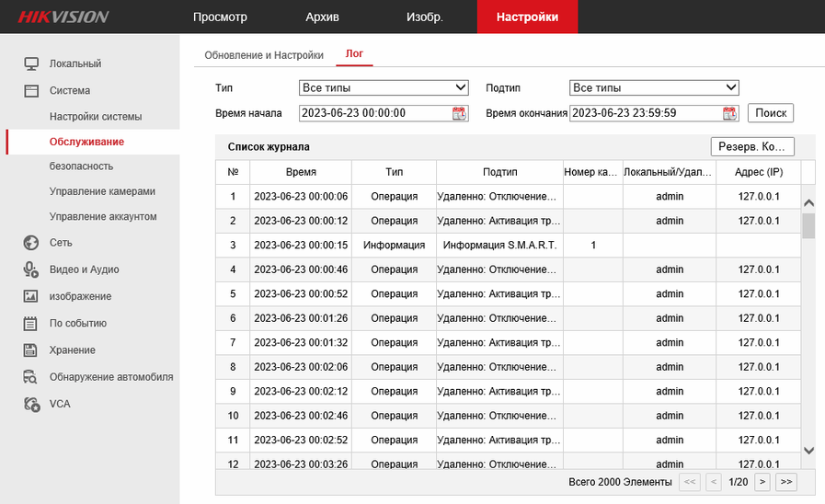Open Сеть section in sidebar
The image size is (825, 504).
tap(61, 243)
